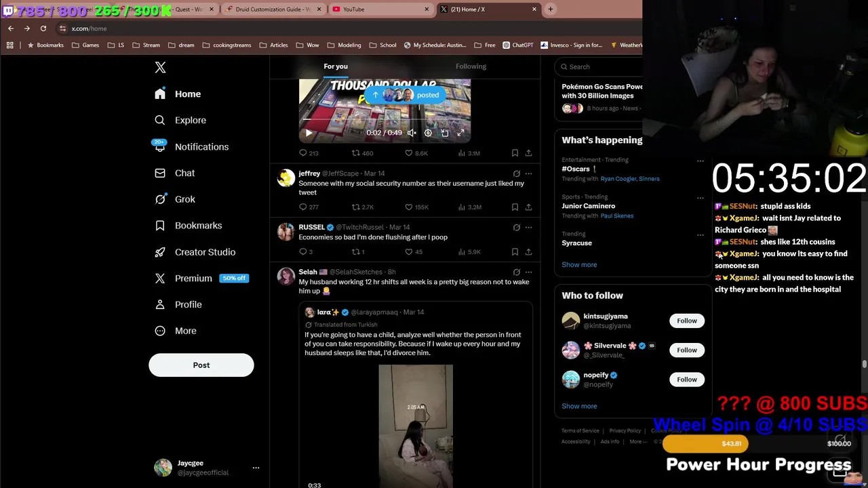The image size is (868, 488).
Task: Show more under Who to follow
Action: coord(579,406)
